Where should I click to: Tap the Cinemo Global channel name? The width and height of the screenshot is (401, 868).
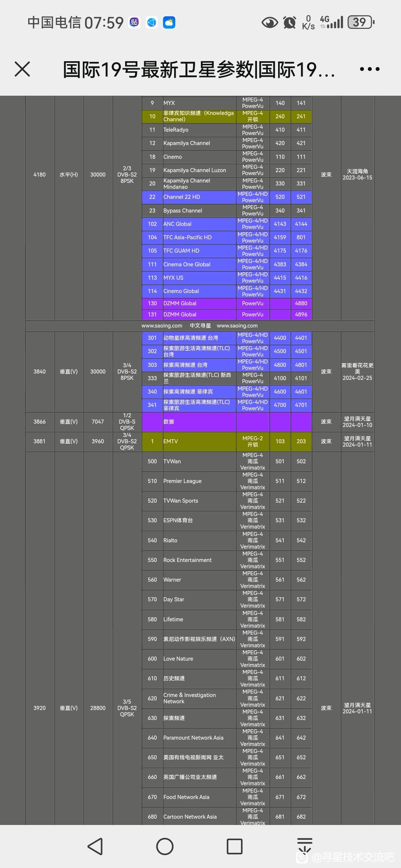(x=181, y=291)
